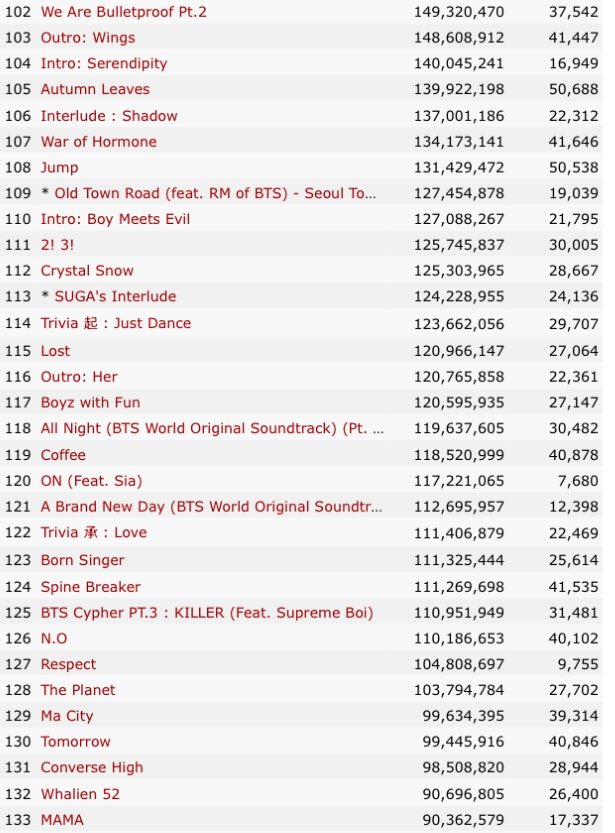615x833 pixels.
Task: Open "Trivia 起 : Just Dance" link
Action: click(x=115, y=323)
